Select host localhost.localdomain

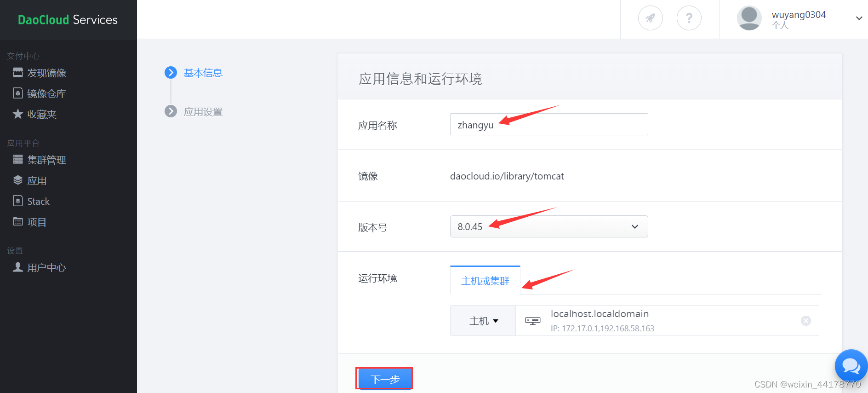pos(600,314)
